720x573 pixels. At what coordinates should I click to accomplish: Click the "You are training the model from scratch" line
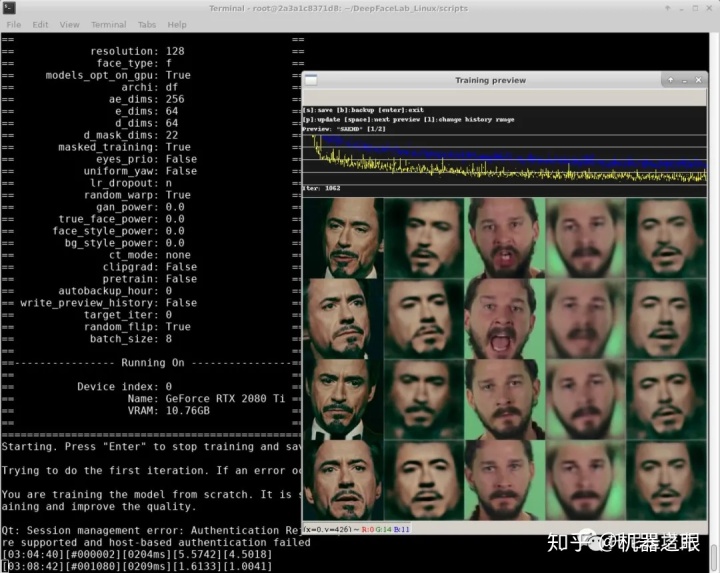tap(152, 494)
